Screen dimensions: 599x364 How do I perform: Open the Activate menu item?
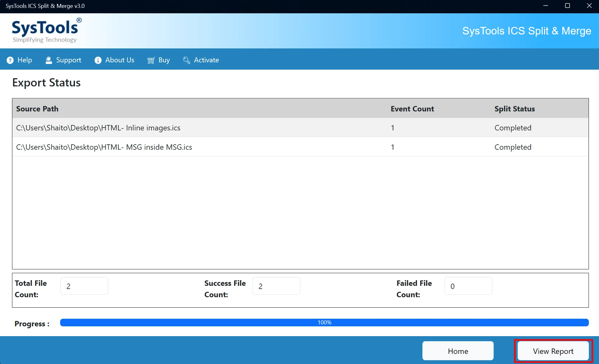point(201,60)
